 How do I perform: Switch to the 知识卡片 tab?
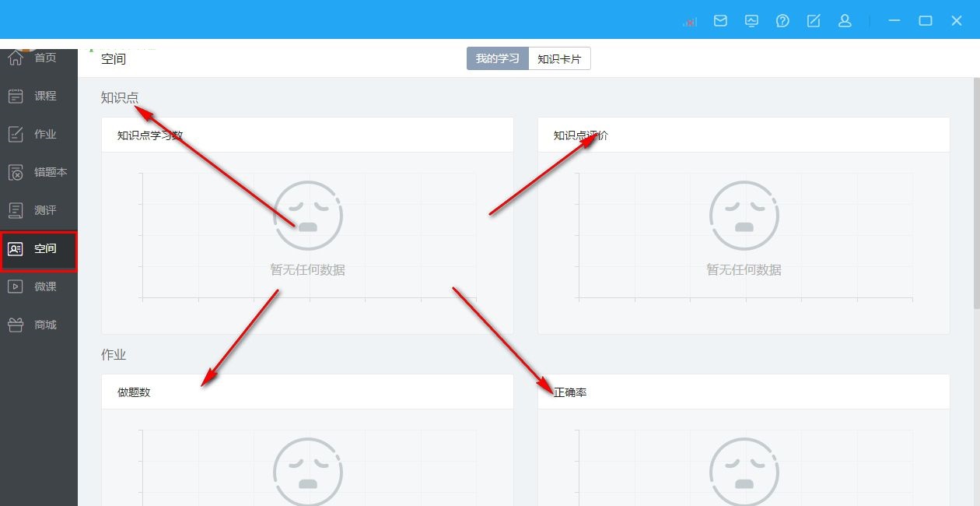click(x=559, y=59)
